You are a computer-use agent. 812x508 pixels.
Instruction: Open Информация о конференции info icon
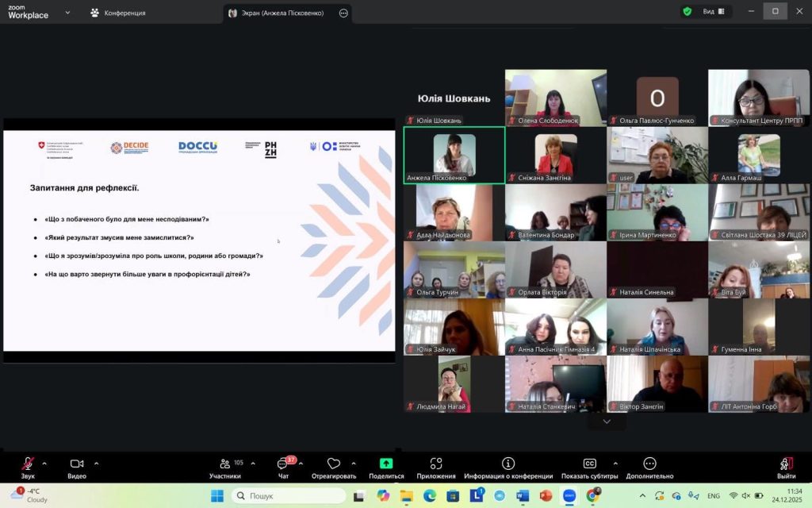click(508, 464)
